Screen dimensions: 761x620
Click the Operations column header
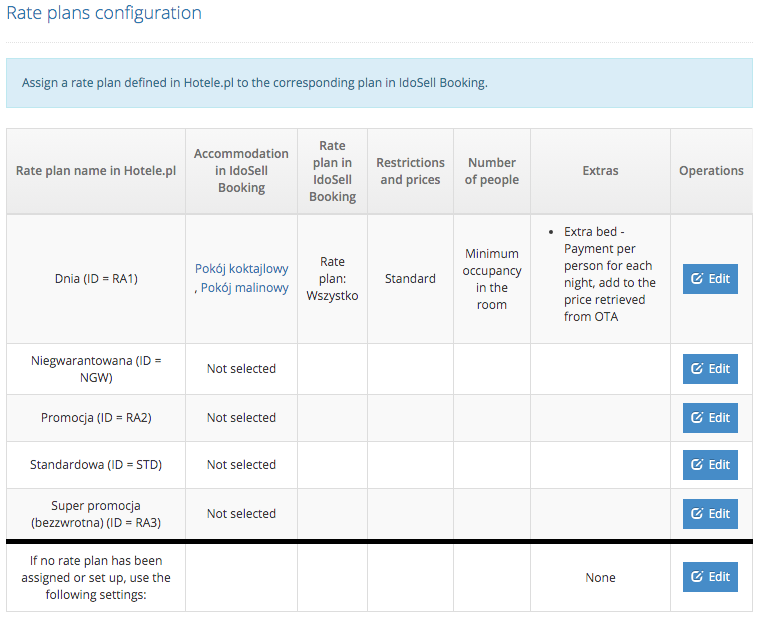tap(711, 171)
